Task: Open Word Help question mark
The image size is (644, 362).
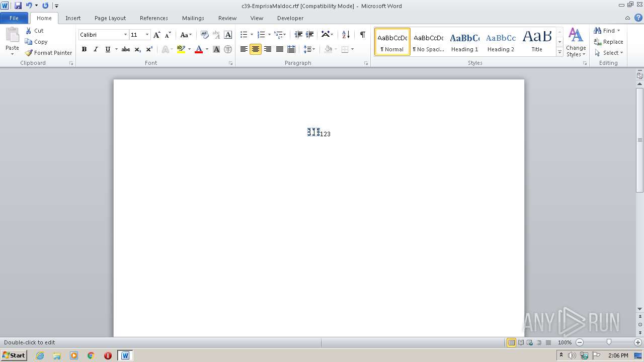Action: point(639,18)
